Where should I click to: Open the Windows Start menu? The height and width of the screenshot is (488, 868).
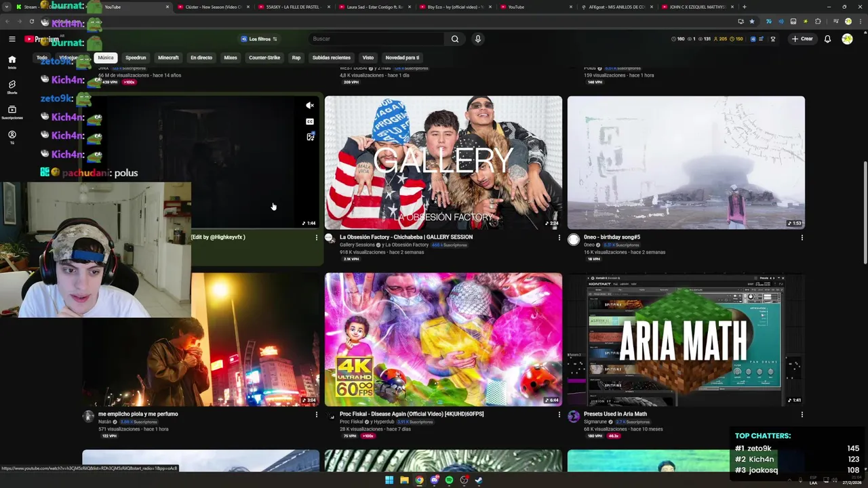[x=389, y=480]
